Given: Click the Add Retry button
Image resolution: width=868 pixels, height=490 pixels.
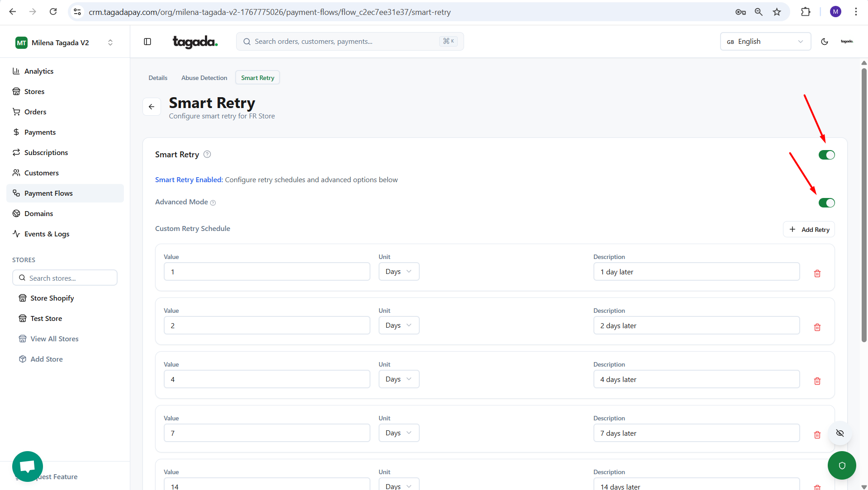Looking at the screenshot, I should [809, 230].
